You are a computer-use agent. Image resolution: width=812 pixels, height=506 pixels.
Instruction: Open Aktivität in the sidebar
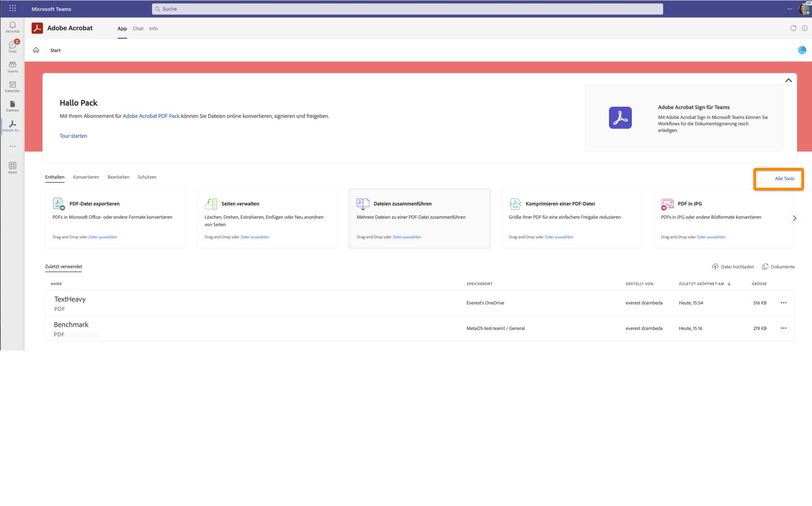click(12, 27)
